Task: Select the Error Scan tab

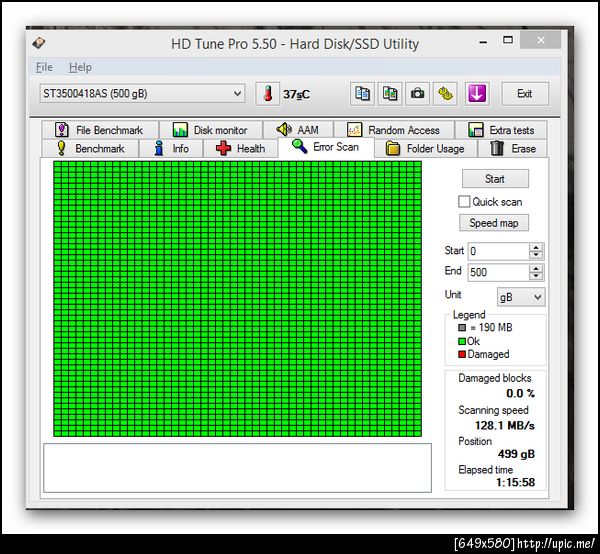Action: coord(326,147)
